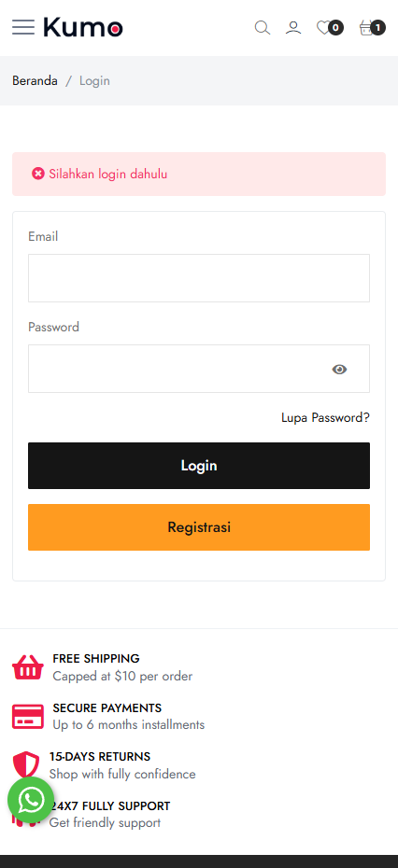Click into the Email input field
Image resolution: width=398 pixels, height=868 pixels.
pyautogui.click(x=199, y=278)
